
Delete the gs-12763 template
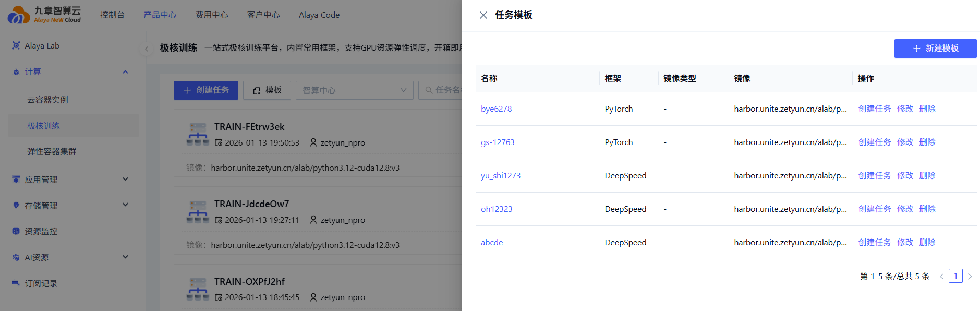(x=927, y=142)
